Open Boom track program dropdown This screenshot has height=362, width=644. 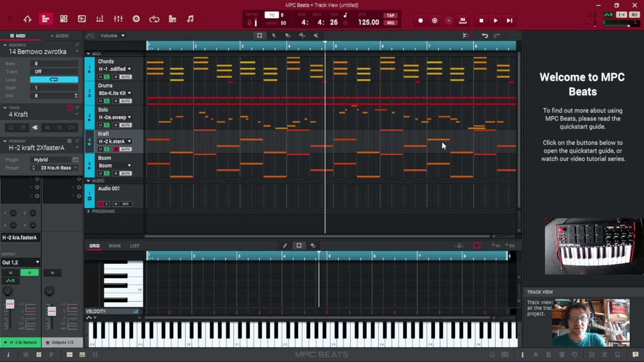coord(115,165)
